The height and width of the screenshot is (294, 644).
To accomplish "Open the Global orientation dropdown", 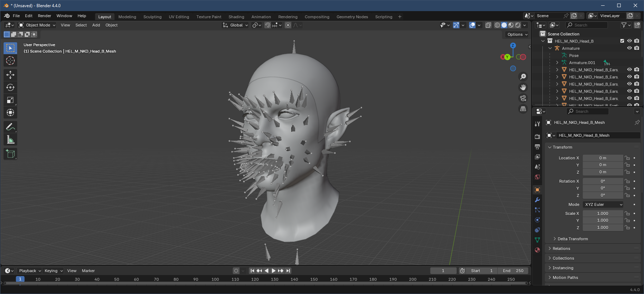I will coord(235,25).
